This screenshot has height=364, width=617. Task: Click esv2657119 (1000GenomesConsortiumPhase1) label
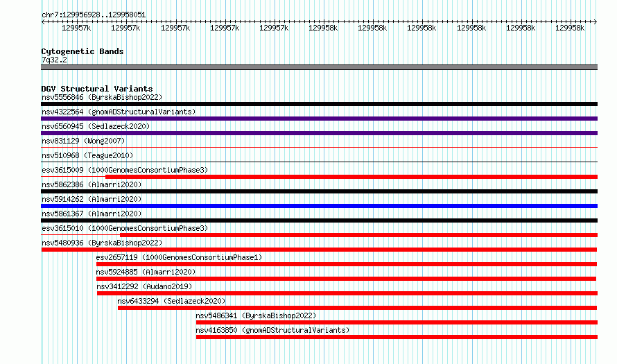pyautogui.click(x=179, y=257)
